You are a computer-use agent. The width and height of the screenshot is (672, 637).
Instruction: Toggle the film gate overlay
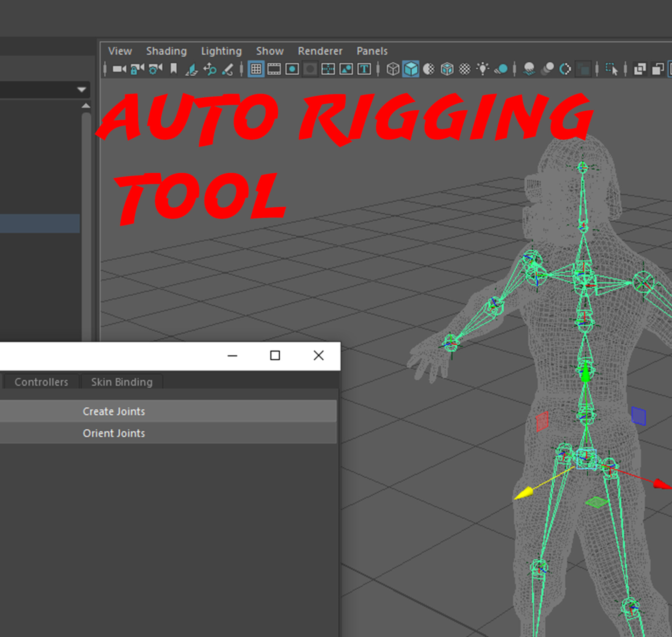(273, 69)
